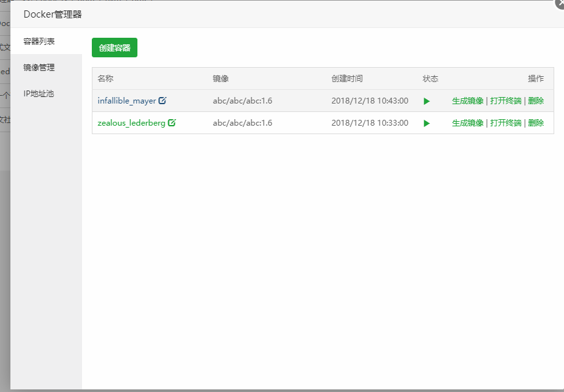Click the 操作 column header
The height and width of the screenshot is (392, 564).
click(x=536, y=78)
